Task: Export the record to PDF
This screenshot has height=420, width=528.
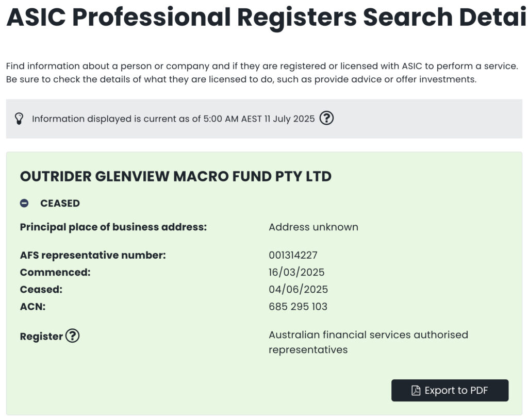Action: click(450, 391)
